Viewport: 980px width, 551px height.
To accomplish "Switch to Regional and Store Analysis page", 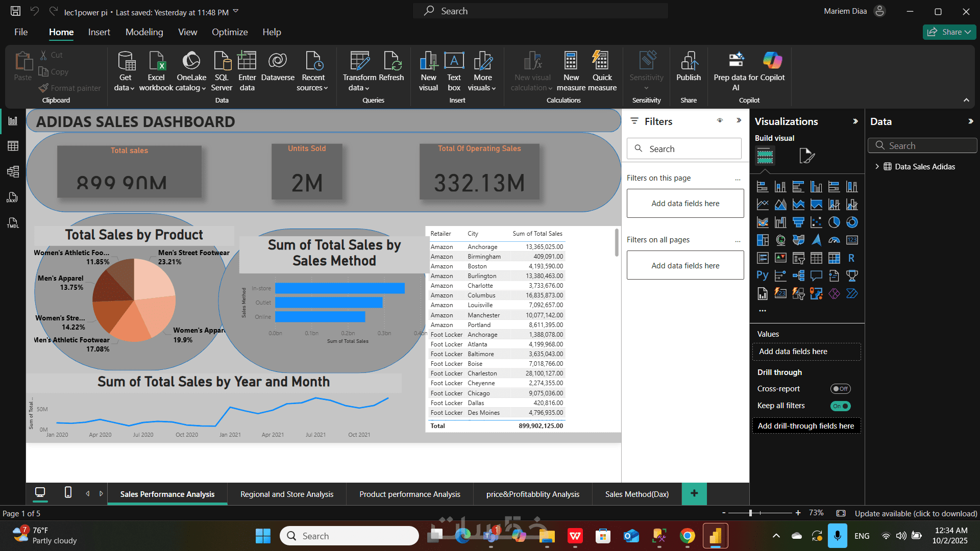I will (x=286, y=494).
